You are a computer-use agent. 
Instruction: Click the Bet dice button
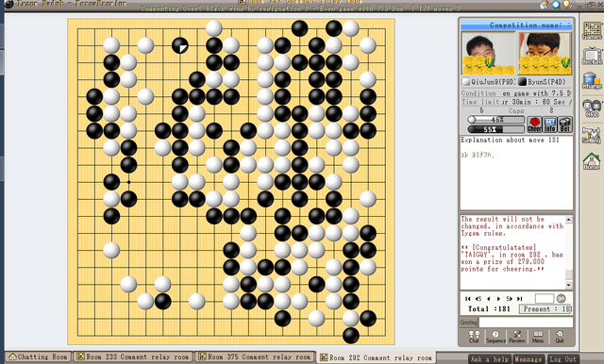564,124
